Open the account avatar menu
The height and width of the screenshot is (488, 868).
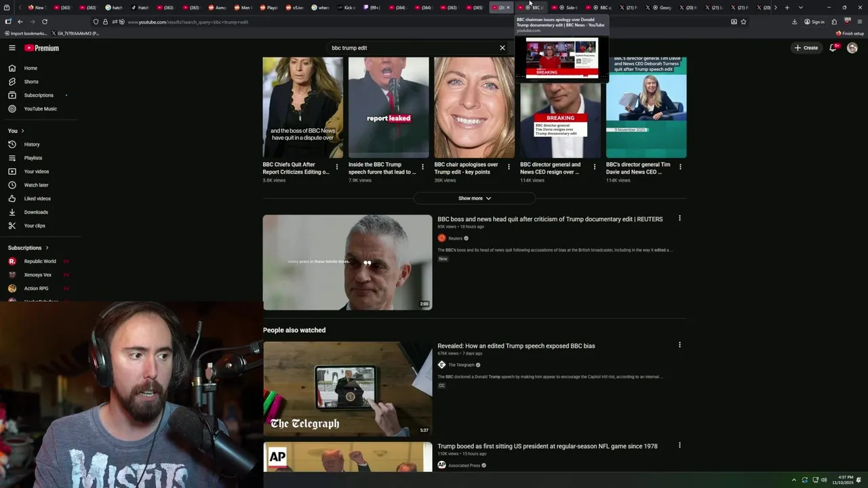[x=852, y=48]
